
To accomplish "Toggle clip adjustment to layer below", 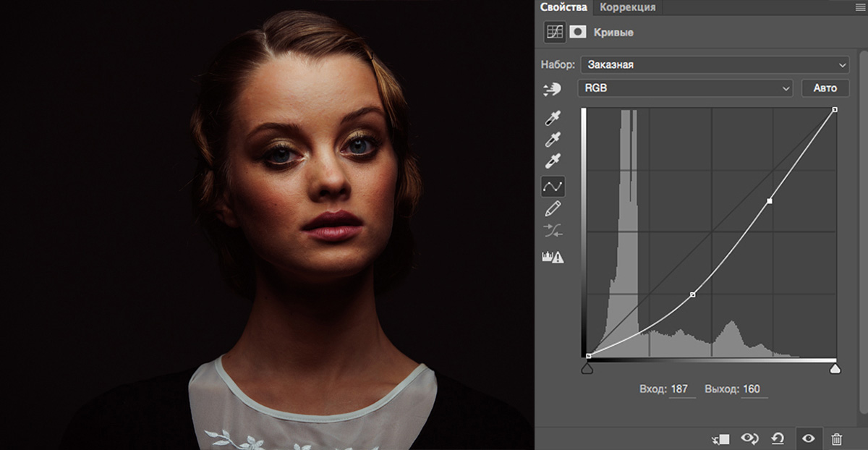I will [720, 438].
